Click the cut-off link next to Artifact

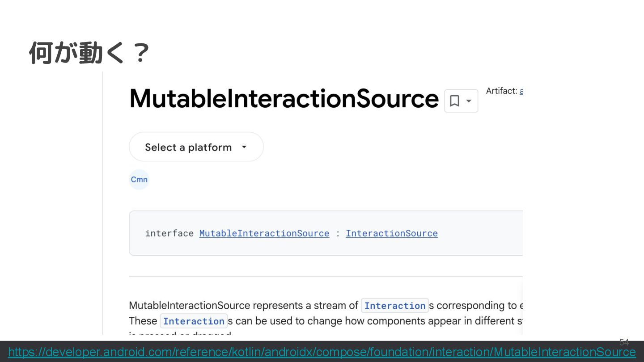[x=521, y=91]
